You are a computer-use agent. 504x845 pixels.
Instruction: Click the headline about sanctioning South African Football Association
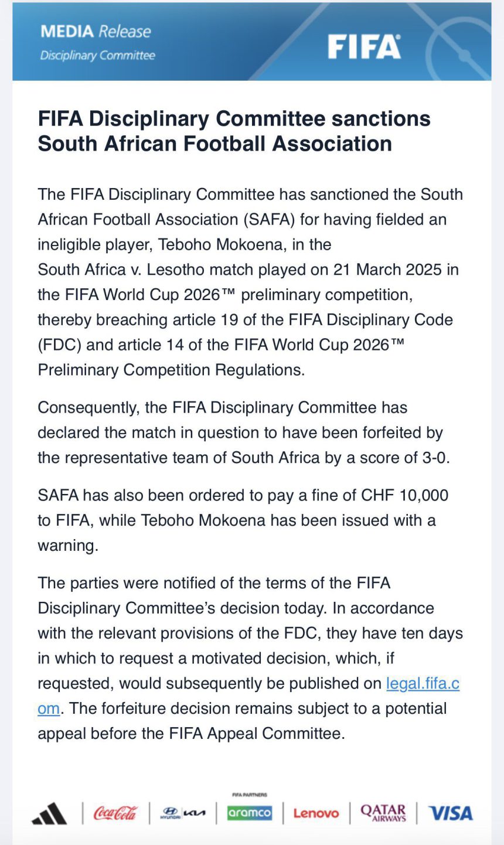(x=234, y=131)
